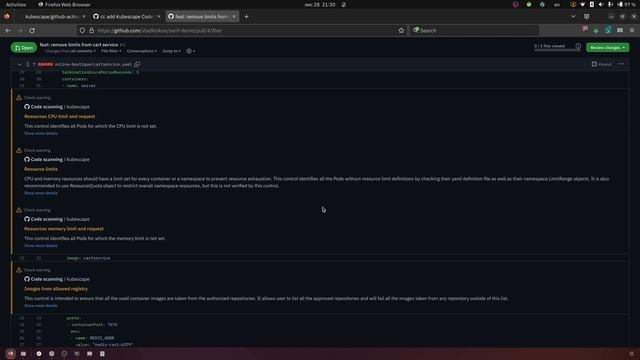640x360 pixels.
Task: Click the 'image: cartservice' code line
Action: click(89, 258)
